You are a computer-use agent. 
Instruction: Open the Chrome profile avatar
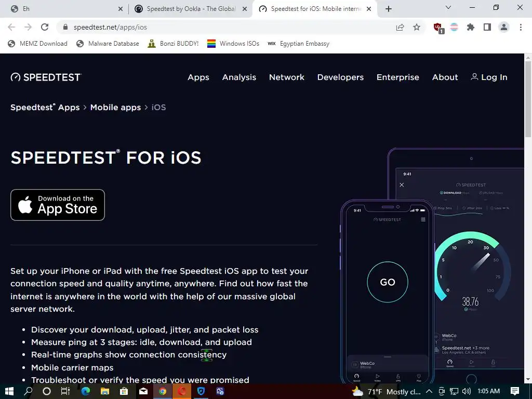pyautogui.click(x=504, y=27)
